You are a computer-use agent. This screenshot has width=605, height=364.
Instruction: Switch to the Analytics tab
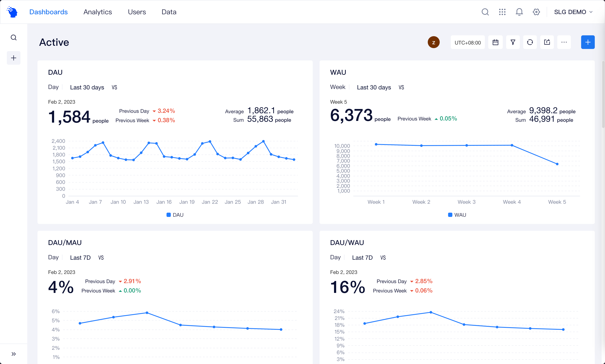click(x=98, y=12)
